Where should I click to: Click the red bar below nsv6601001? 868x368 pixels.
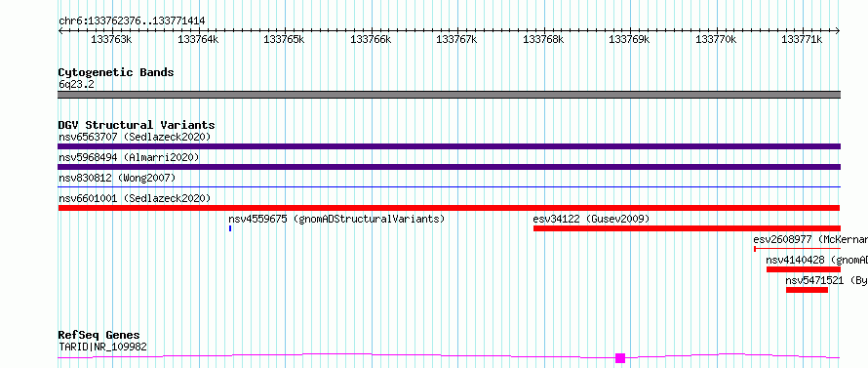[x=449, y=208]
